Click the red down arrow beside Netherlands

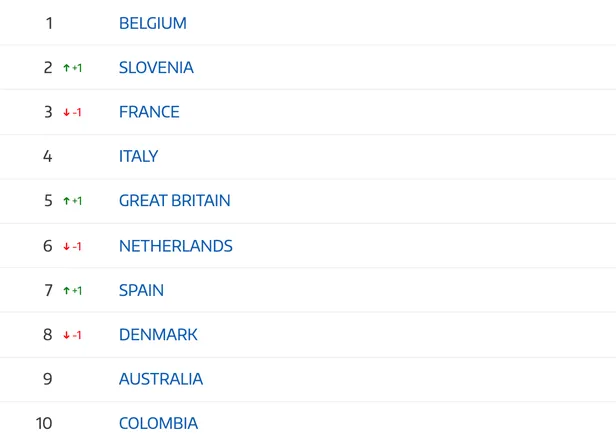click(x=66, y=247)
